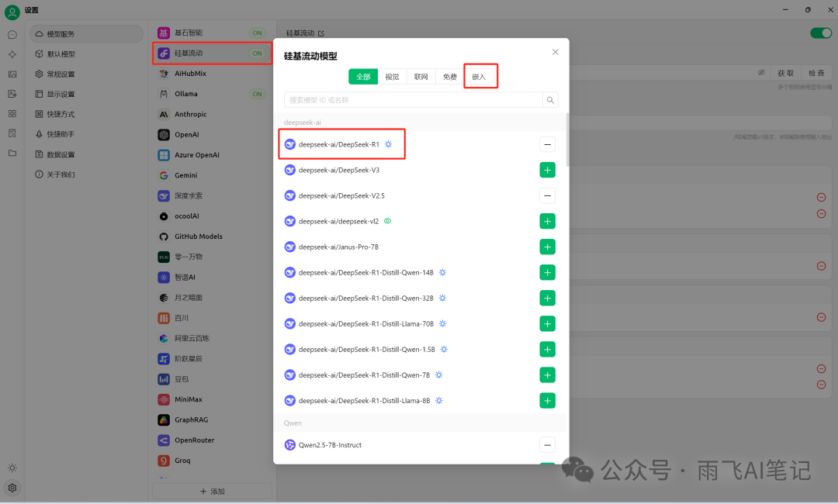Open the agents star sidebar icon
This screenshot has height=504, width=838.
pyautogui.click(x=12, y=54)
